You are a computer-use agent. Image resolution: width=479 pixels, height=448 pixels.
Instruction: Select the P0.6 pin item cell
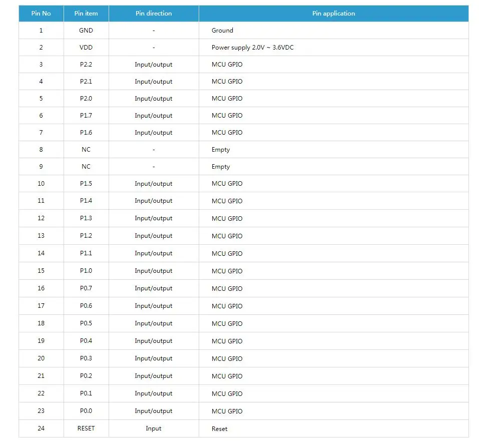[86, 306]
